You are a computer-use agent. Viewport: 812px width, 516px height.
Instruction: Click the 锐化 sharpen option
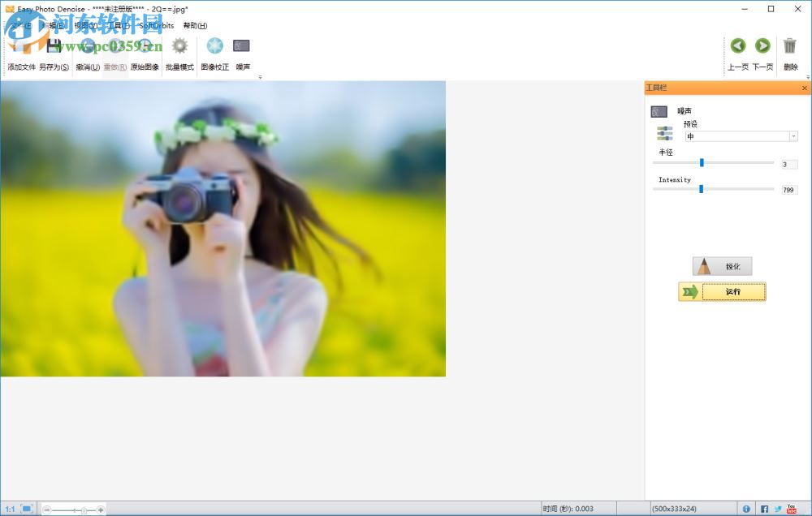[721, 266]
